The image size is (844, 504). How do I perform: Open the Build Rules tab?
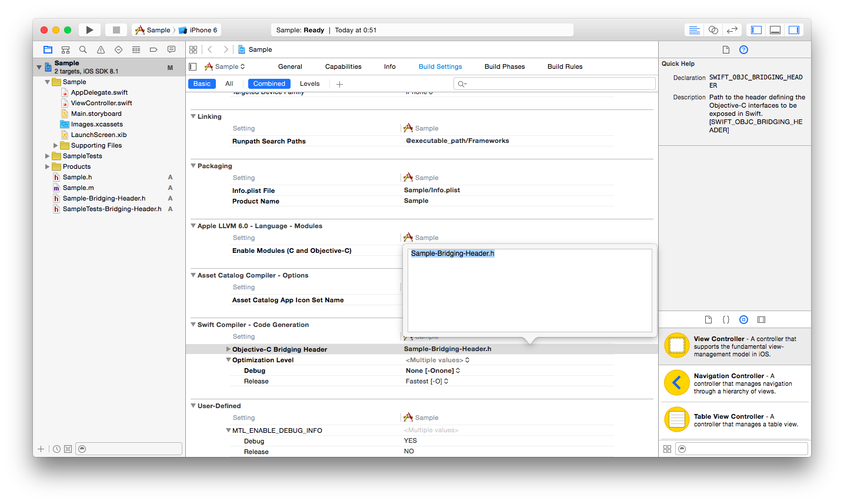click(x=565, y=66)
